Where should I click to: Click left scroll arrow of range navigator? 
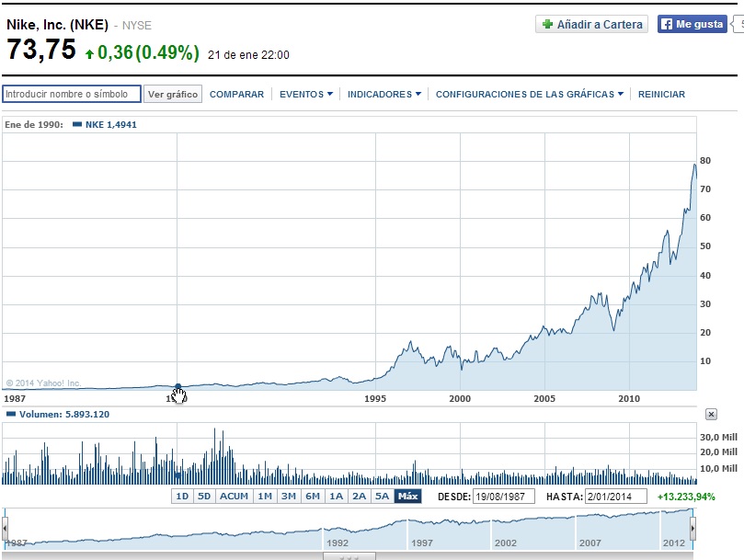(5, 528)
